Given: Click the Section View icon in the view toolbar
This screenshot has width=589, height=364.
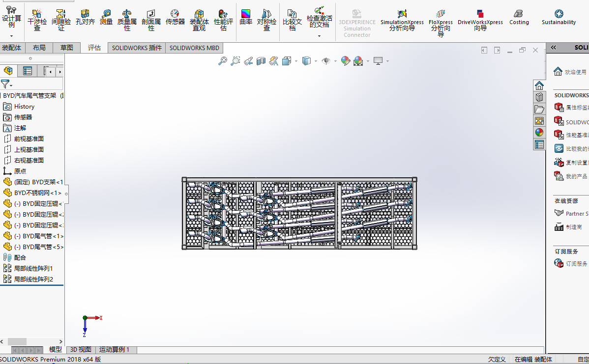Looking at the screenshot, I should tap(261, 61).
